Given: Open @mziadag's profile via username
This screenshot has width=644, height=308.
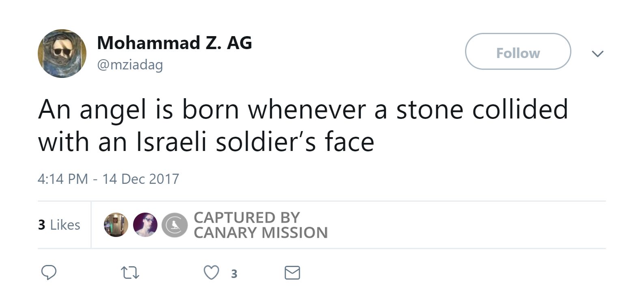Looking at the screenshot, I should (129, 64).
